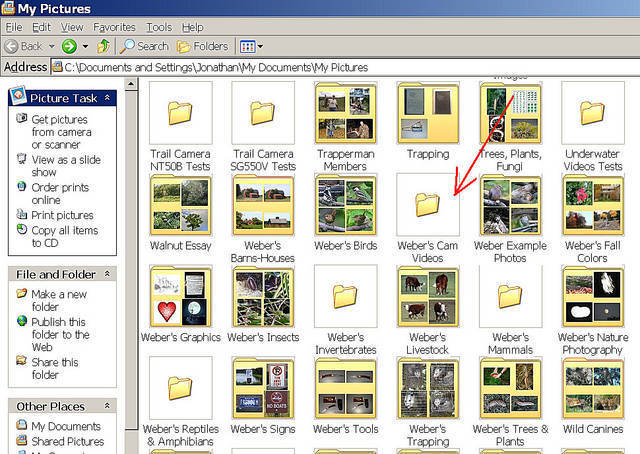Open the View menu
This screenshot has height=454, width=640.
point(72,27)
